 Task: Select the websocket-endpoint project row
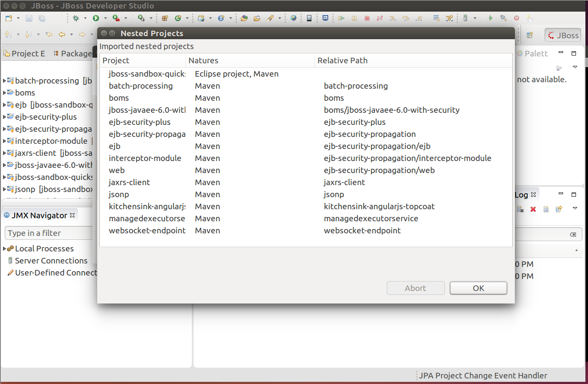[x=306, y=231]
